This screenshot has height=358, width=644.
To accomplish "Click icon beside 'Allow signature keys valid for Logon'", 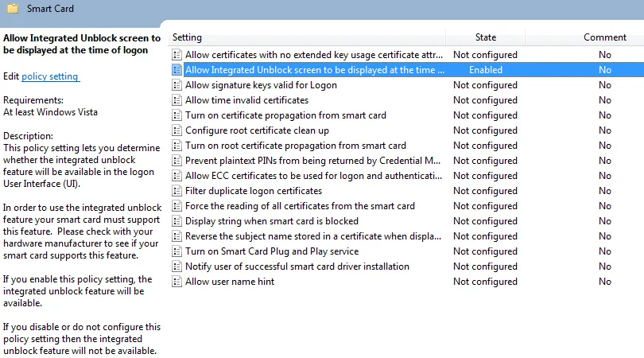I will click(177, 85).
